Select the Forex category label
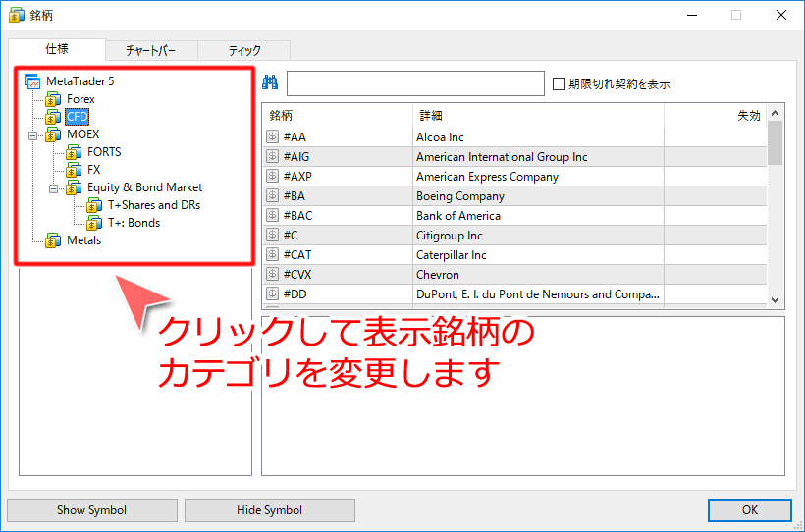 click(80, 98)
